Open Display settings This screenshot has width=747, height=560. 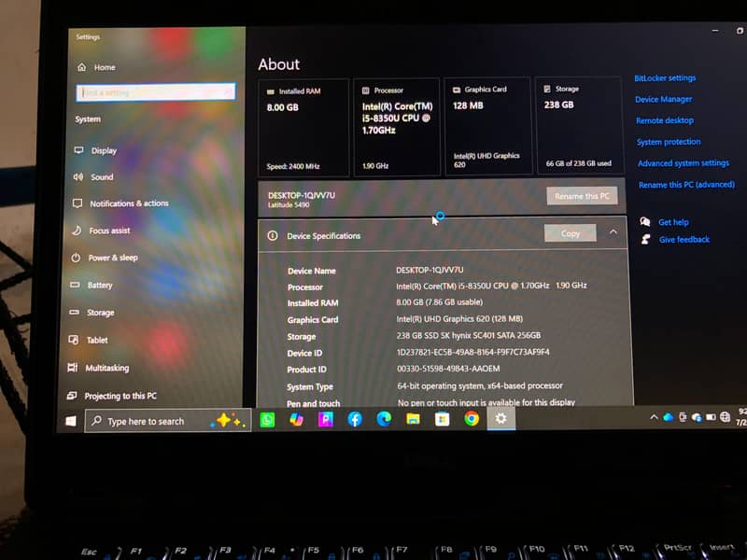point(95,150)
